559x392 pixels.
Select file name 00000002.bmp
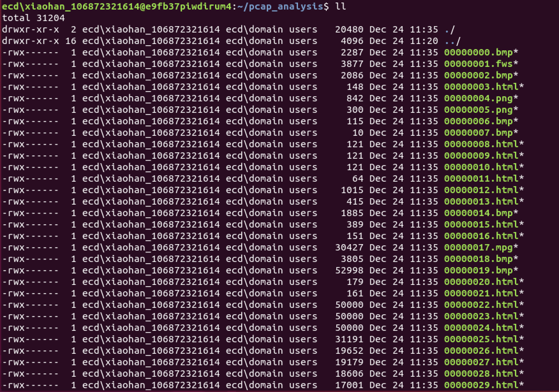478,75
